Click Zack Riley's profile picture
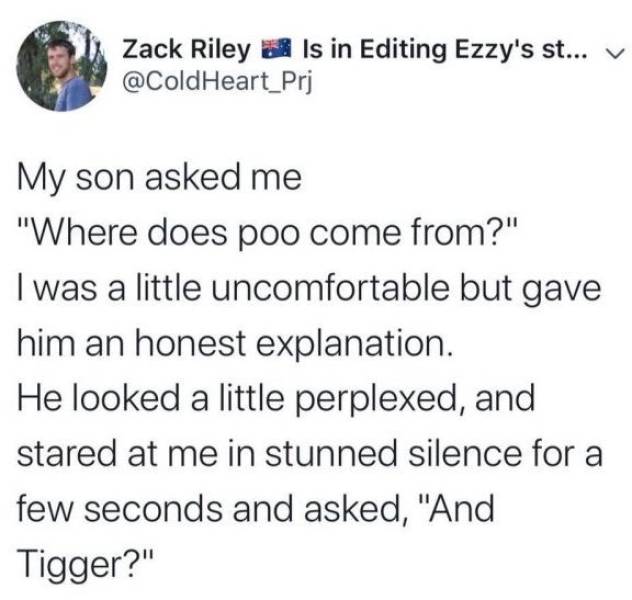 [62, 67]
